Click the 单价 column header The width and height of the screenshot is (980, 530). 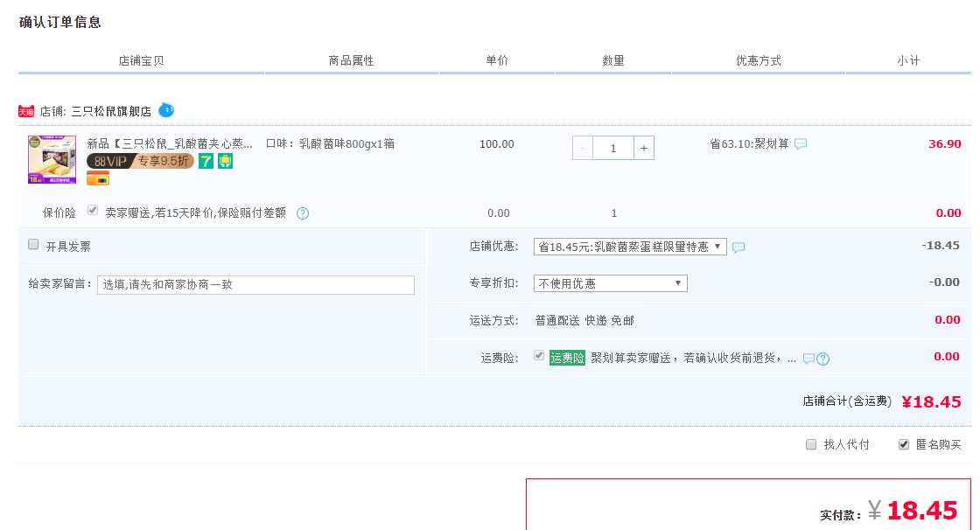click(x=497, y=60)
